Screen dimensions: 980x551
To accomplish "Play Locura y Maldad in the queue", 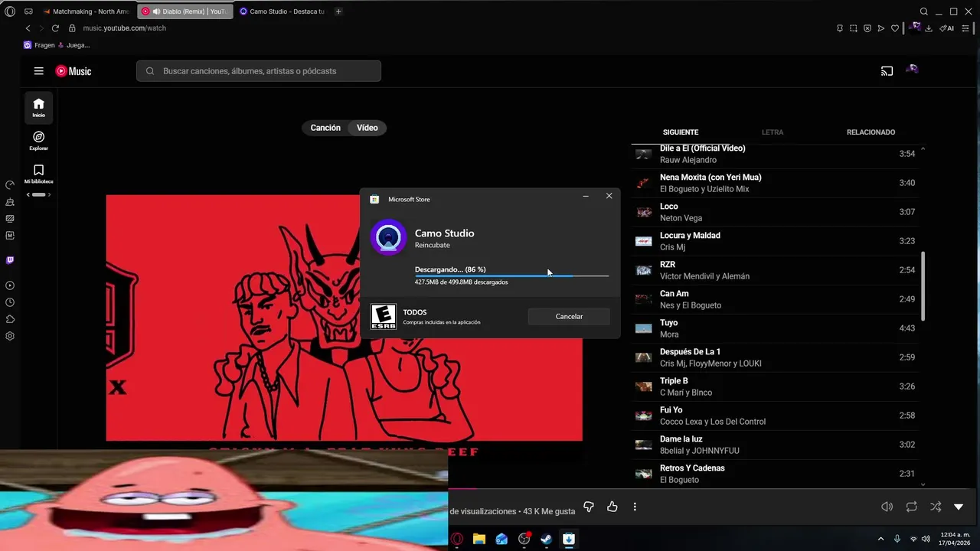I will tap(775, 241).
